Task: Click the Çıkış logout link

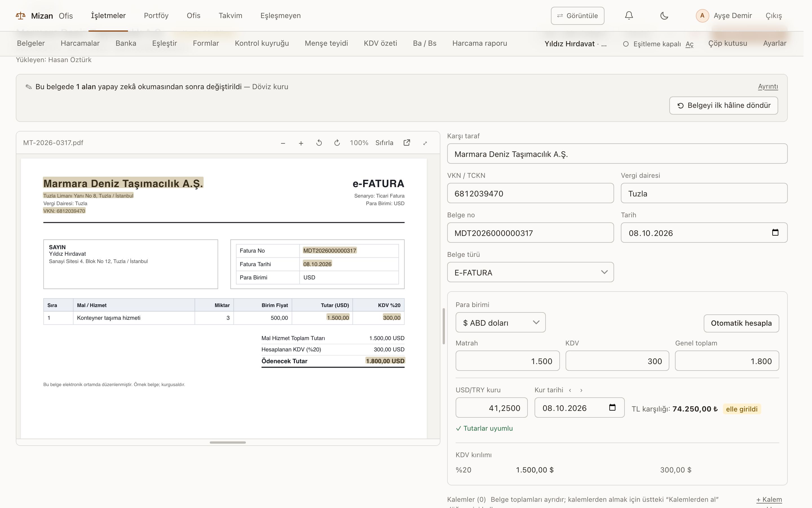Action: [773, 16]
